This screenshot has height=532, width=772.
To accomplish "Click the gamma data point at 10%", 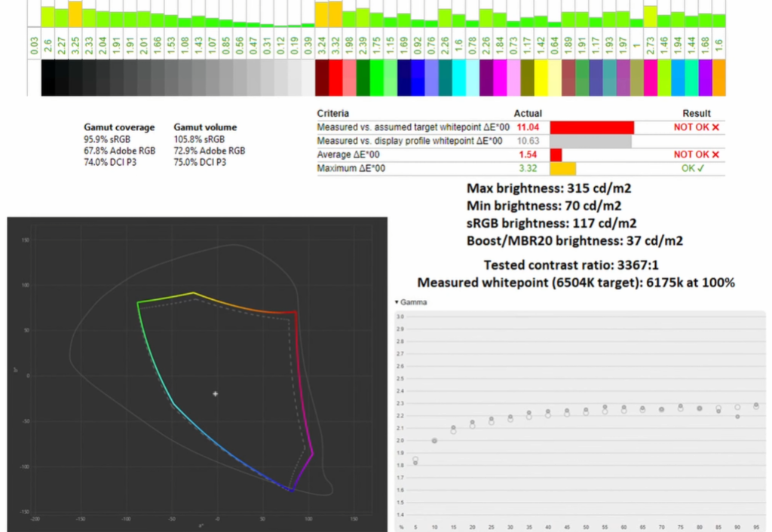I will pos(434,441).
